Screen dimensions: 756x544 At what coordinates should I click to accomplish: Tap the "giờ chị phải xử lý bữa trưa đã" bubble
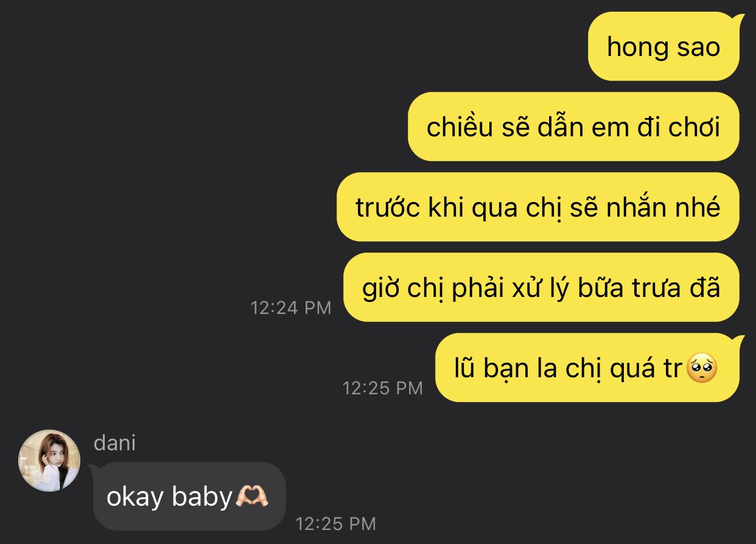[541, 287]
